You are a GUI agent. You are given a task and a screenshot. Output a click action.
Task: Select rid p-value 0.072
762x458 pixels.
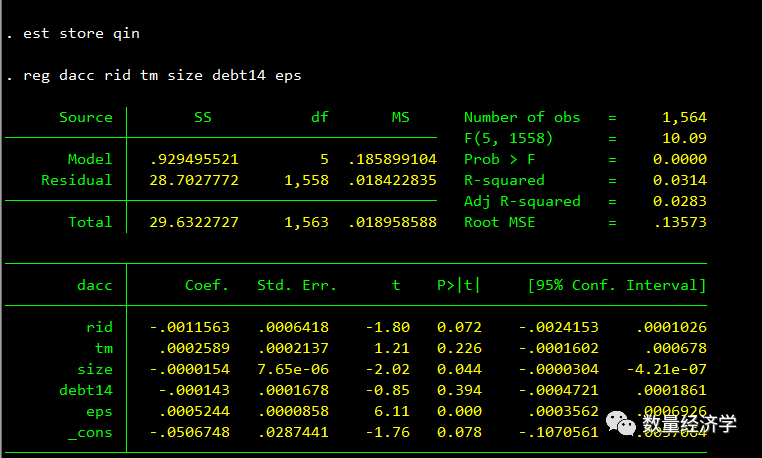459,327
